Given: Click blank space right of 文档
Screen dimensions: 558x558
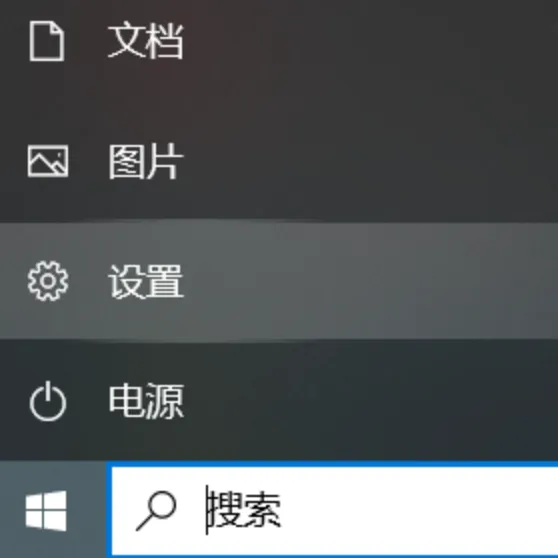Looking at the screenshot, I should click(370, 41).
